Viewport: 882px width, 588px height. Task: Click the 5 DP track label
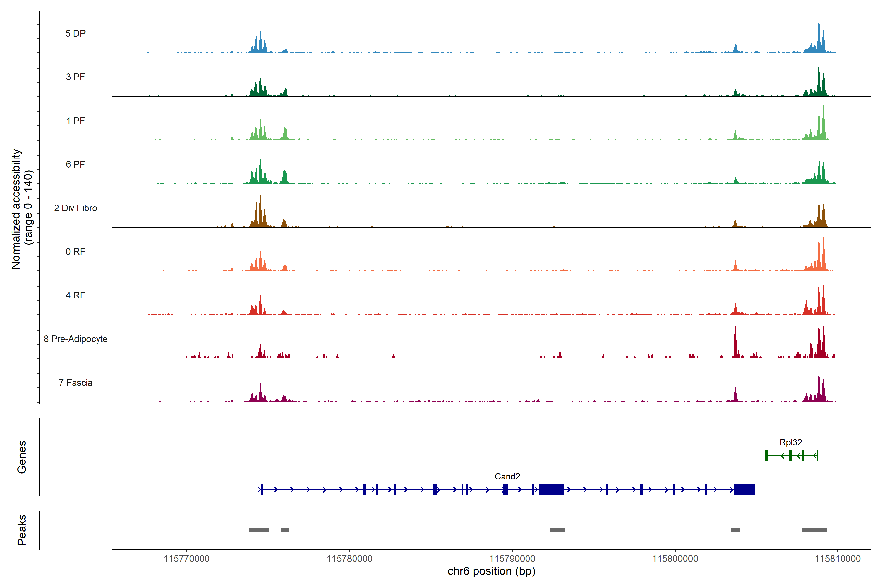(x=75, y=33)
